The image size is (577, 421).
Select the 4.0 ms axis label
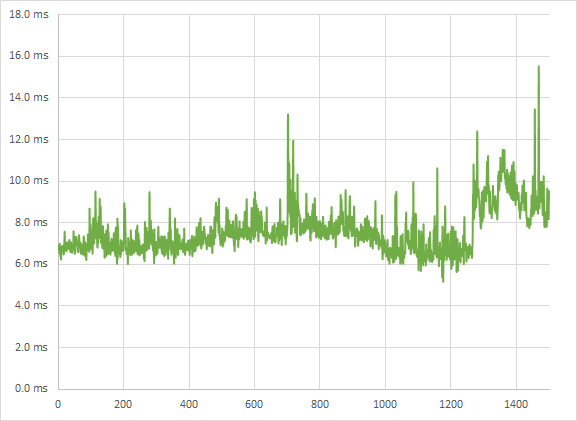[x=31, y=305]
